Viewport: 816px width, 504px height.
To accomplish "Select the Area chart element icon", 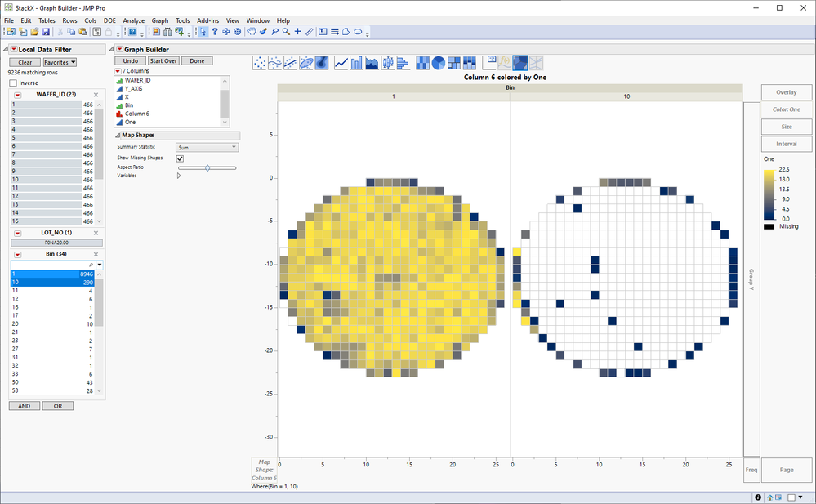I will [372, 63].
